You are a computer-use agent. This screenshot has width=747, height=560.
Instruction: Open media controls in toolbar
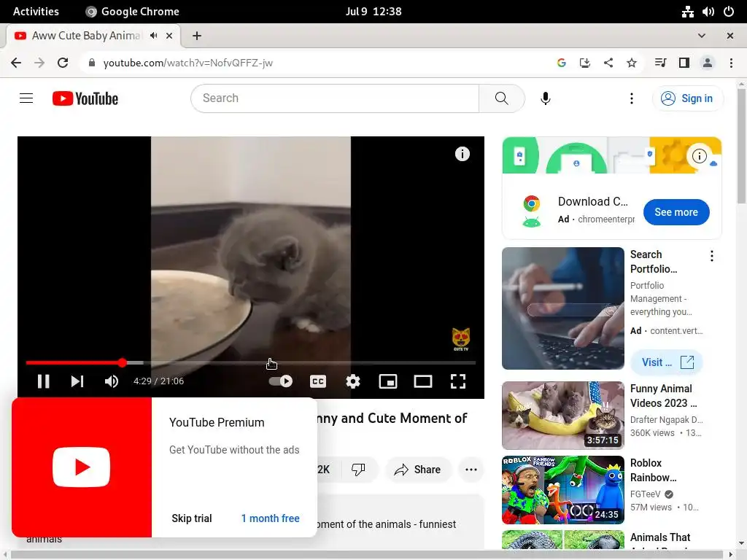coord(660,63)
